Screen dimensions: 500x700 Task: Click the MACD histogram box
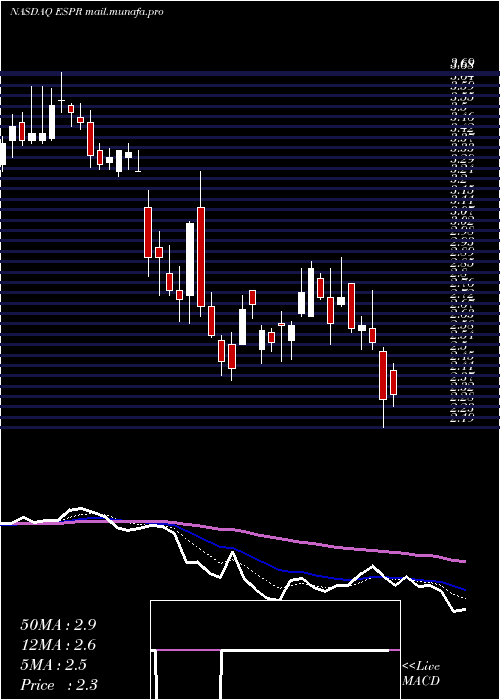click(x=275, y=650)
